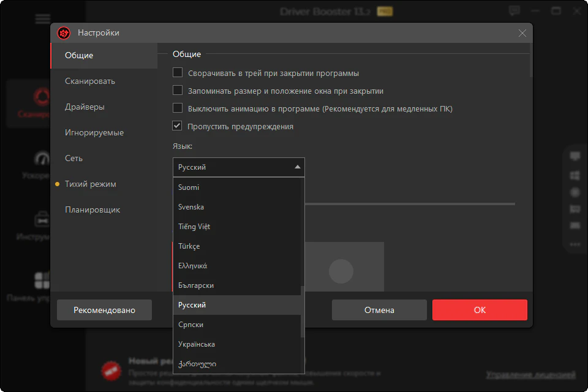Click the feedback speech bubble icon
The height and width of the screenshot is (392, 588).
pos(514,11)
